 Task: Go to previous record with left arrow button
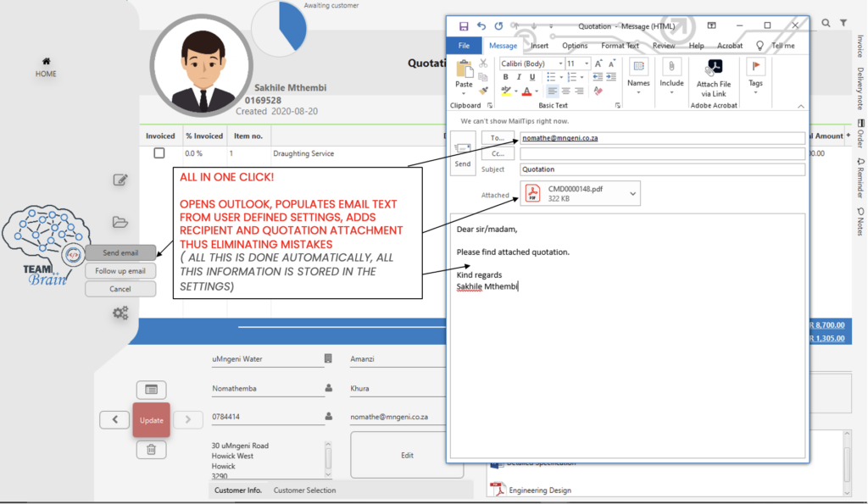tap(114, 419)
